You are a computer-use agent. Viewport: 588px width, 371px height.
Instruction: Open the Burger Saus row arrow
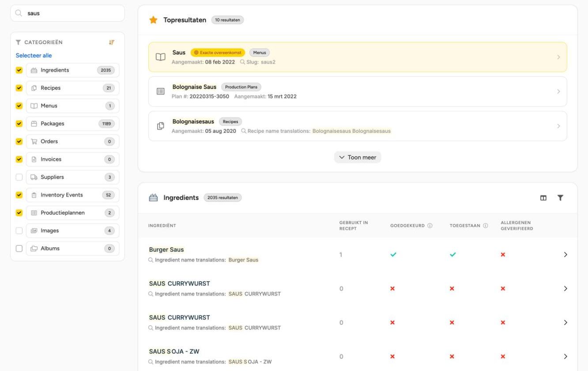565,255
